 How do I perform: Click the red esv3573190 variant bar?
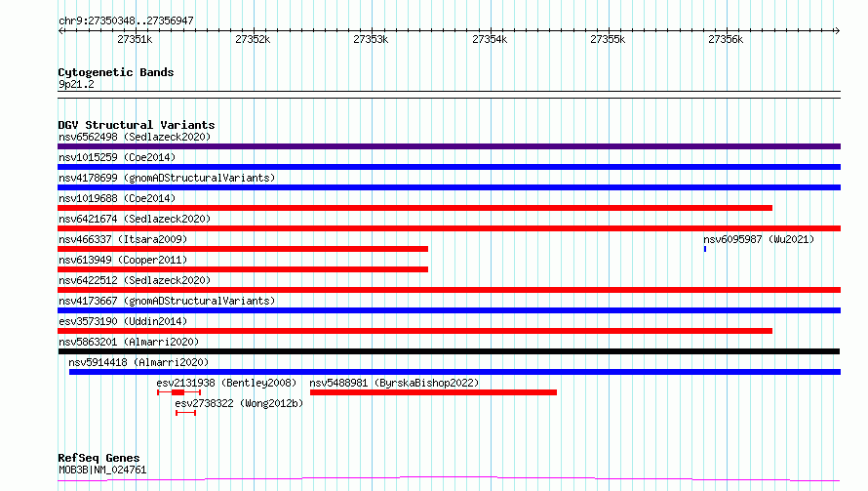414,331
